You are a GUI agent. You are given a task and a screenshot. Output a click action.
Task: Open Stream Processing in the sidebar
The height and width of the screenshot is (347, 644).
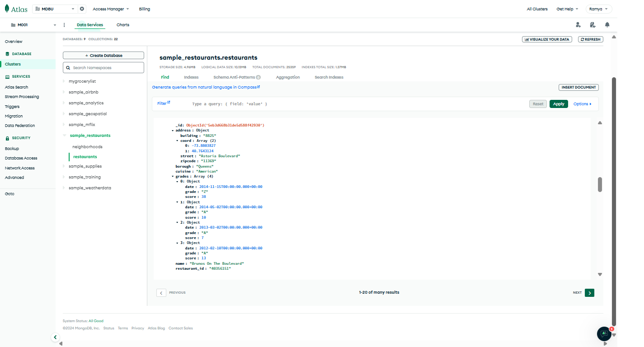22,97
